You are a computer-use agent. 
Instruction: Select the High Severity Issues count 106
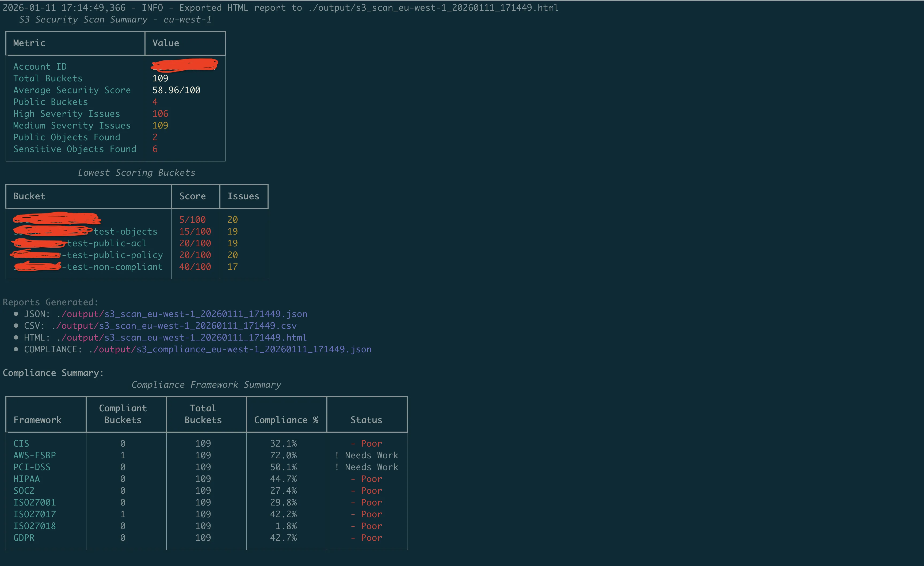160,114
